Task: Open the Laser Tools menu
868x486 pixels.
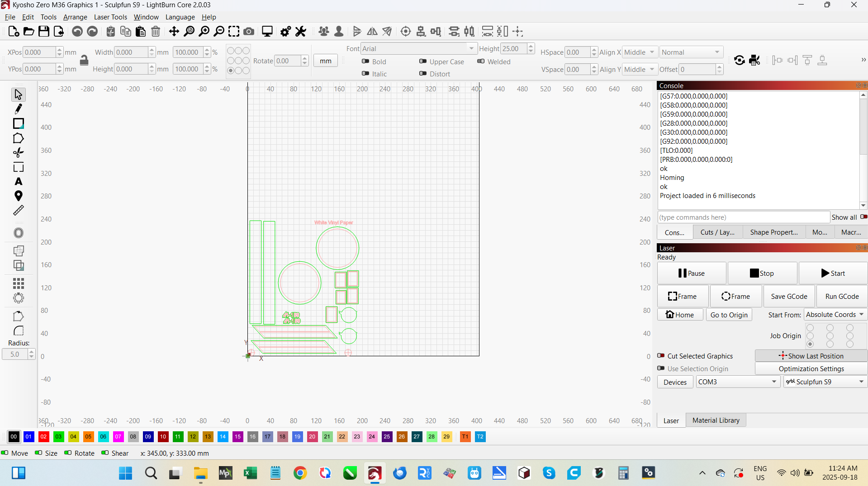Action: [x=110, y=17]
